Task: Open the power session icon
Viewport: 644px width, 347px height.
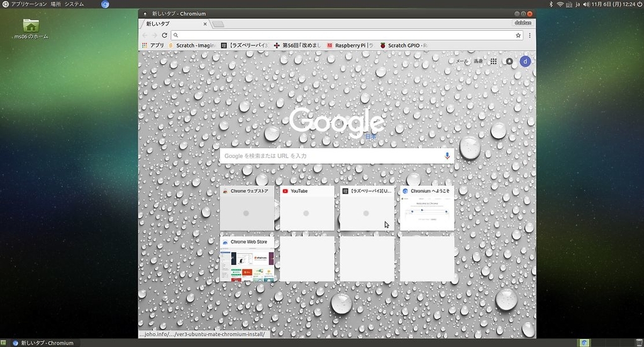Action: (640, 4)
